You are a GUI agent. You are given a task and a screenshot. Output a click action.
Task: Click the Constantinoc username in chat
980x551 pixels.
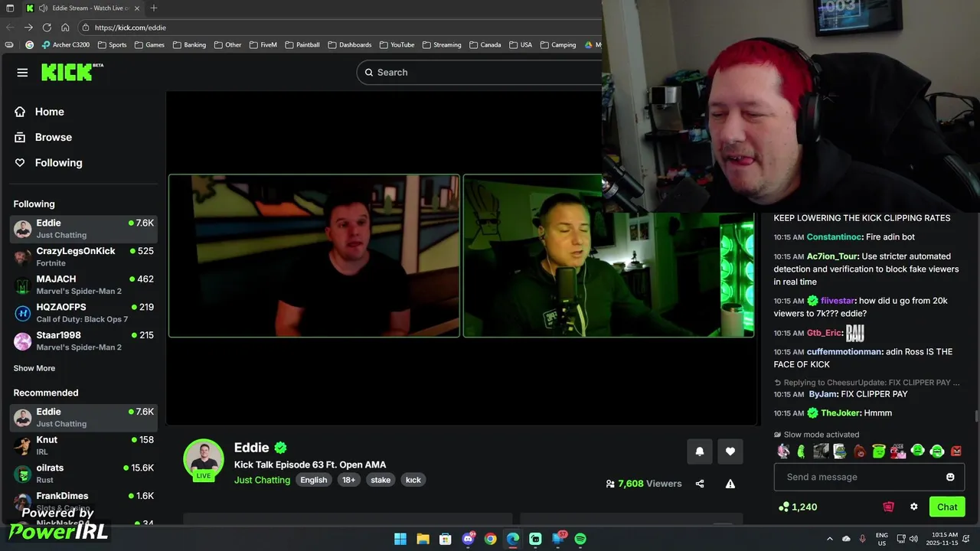(834, 237)
